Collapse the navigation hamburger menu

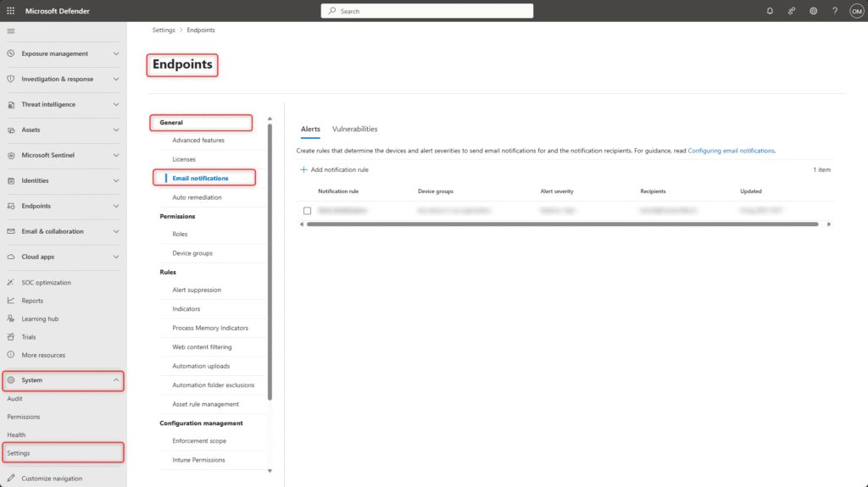(11, 30)
